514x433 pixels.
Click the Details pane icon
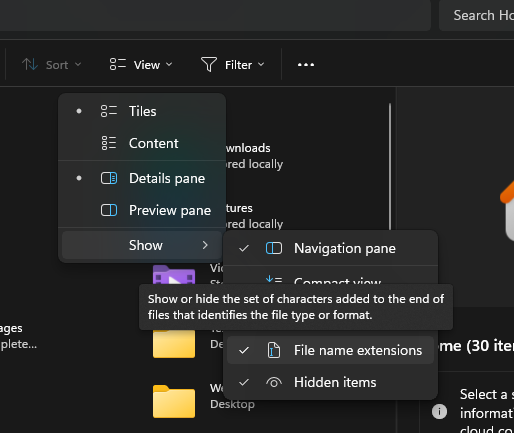click(x=109, y=178)
